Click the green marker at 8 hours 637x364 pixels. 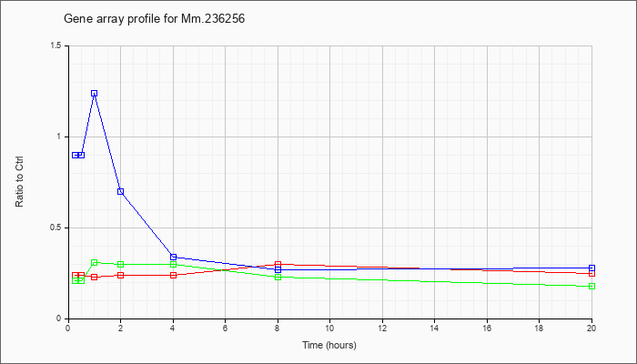(278, 277)
